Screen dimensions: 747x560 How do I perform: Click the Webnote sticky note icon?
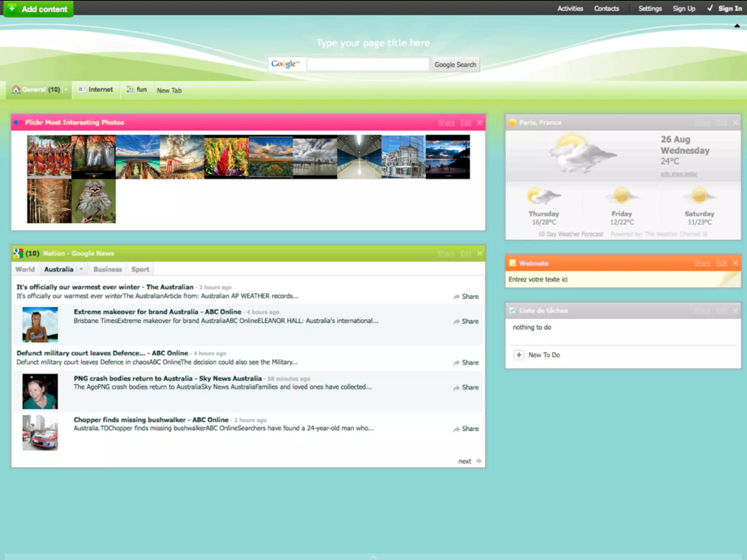click(512, 263)
